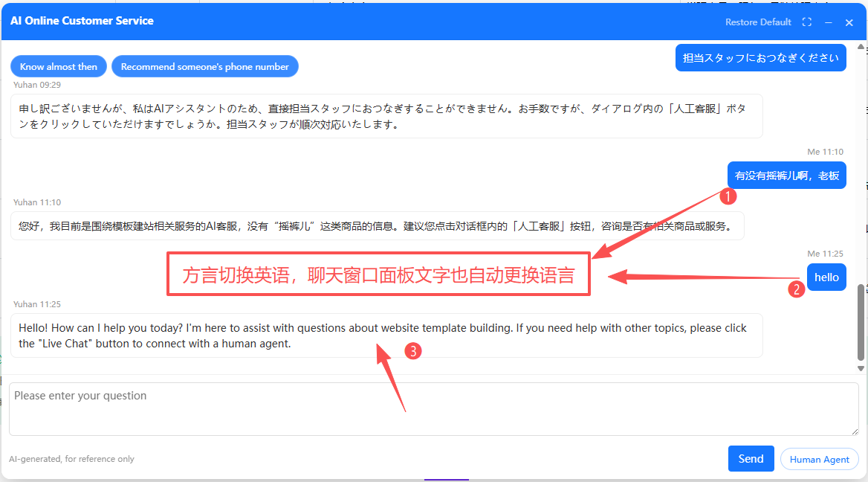Viewport: 868px width, 482px height.
Task: Click the 'Yuhan 09:29' timestamp
Action: pyautogui.click(x=37, y=85)
